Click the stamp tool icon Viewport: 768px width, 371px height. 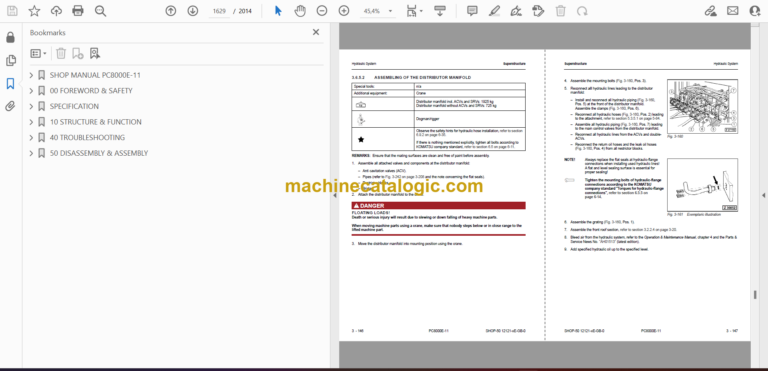click(x=538, y=11)
